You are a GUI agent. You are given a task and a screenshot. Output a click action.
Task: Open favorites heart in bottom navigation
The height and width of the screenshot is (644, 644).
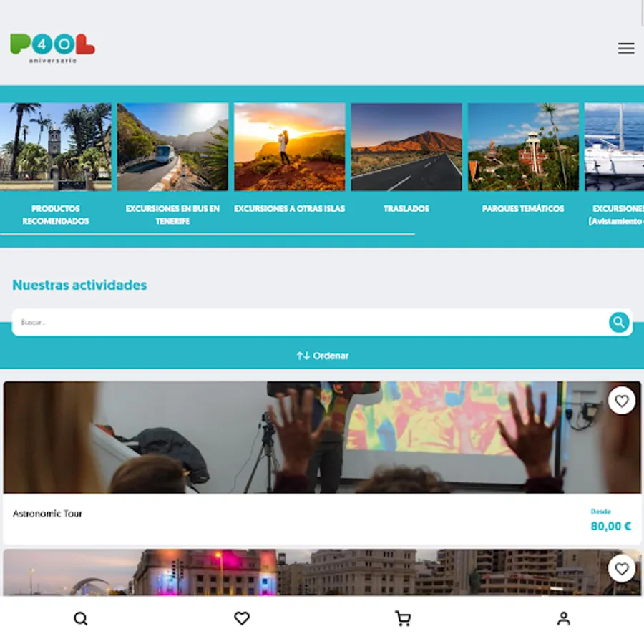click(242, 618)
